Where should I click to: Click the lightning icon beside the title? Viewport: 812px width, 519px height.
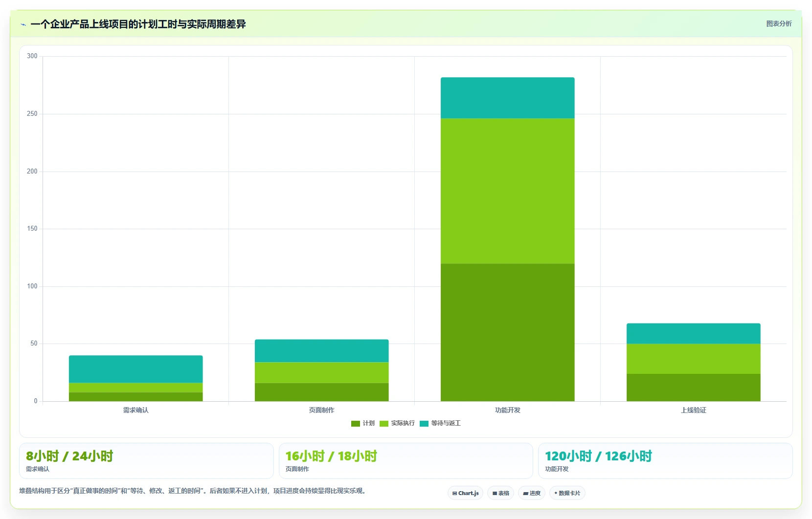(23, 24)
